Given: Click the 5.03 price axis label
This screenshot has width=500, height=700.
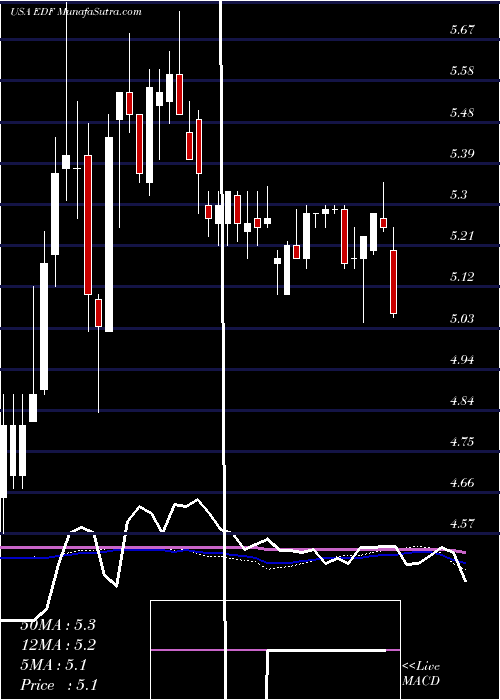Looking at the screenshot, I should tap(462, 319).
